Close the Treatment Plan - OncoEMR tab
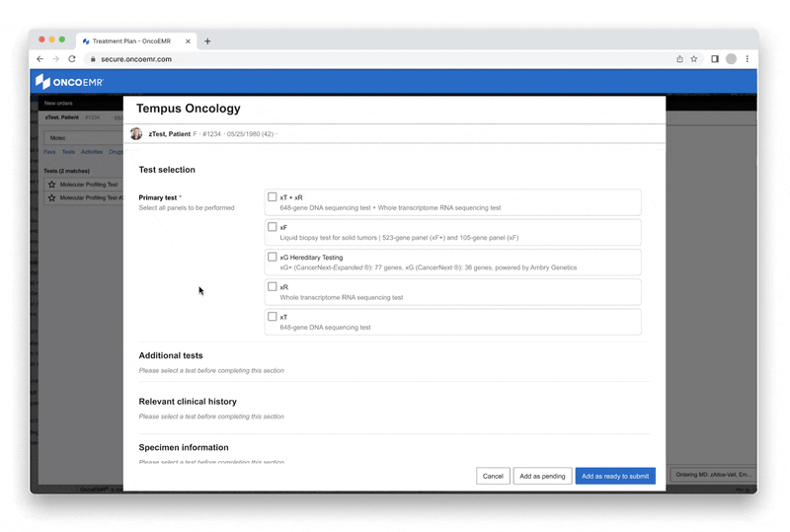The width and height of the screenshot is (790, 532). pyautogui.click(x=188, y=41)
